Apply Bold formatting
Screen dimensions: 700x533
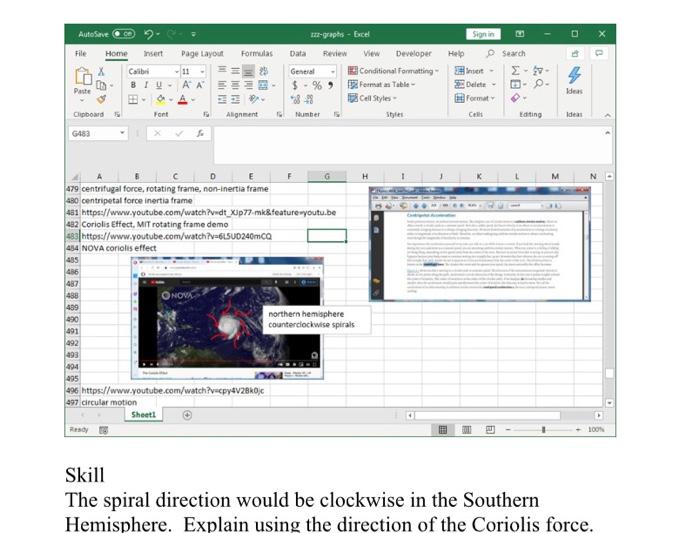click(x=133, y=85)
